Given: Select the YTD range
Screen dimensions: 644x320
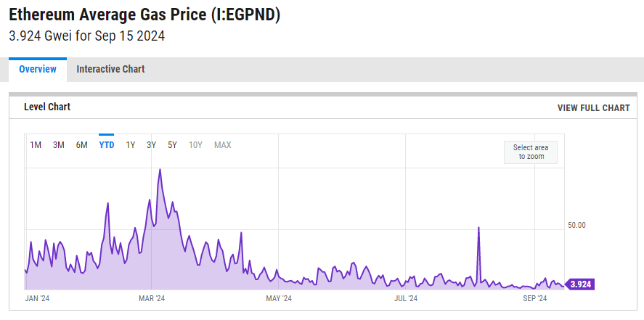Looking at the screenshot, I should tap(107, 145).
